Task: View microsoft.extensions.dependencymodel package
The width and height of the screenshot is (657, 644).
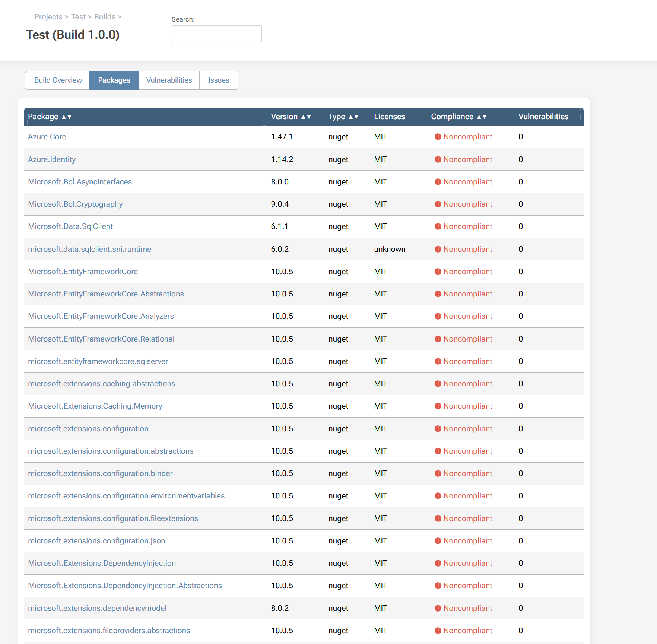Action: [x=97, y=608]
